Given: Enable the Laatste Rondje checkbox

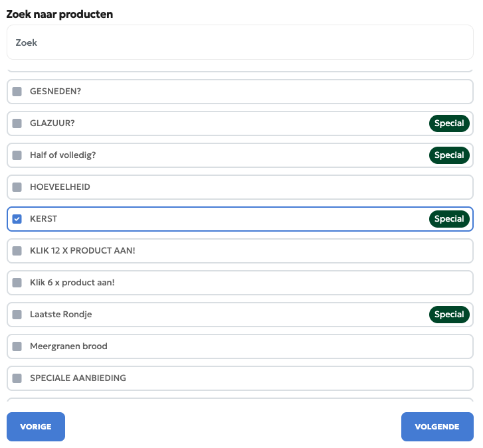Looking at the screenshot, I should (x=17, y=315).
